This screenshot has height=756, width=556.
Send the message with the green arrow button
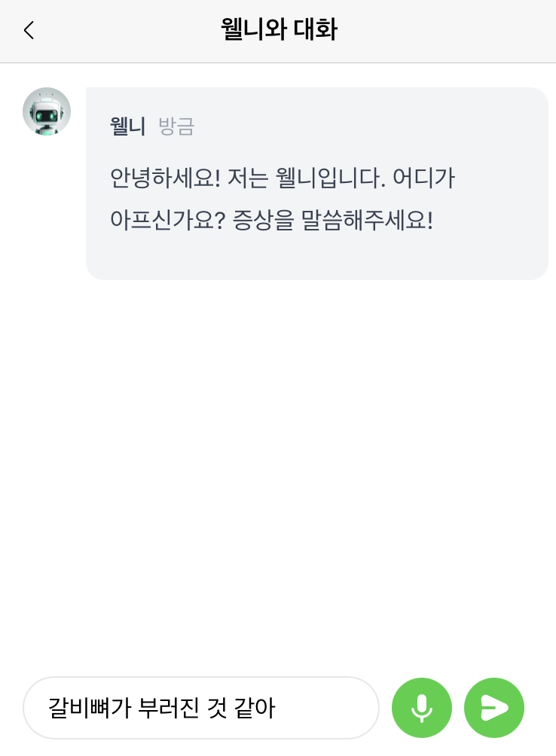tap(494, 708)
